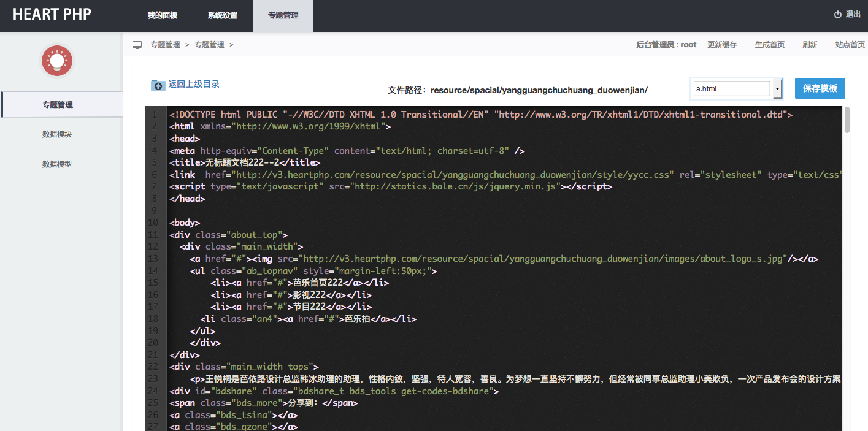Image resolution: width=868 pixels, height=431 pixels.
Task: Click first 专题管理 breadcrumb item
Action: pyautogui.click(x=165, y=45)
